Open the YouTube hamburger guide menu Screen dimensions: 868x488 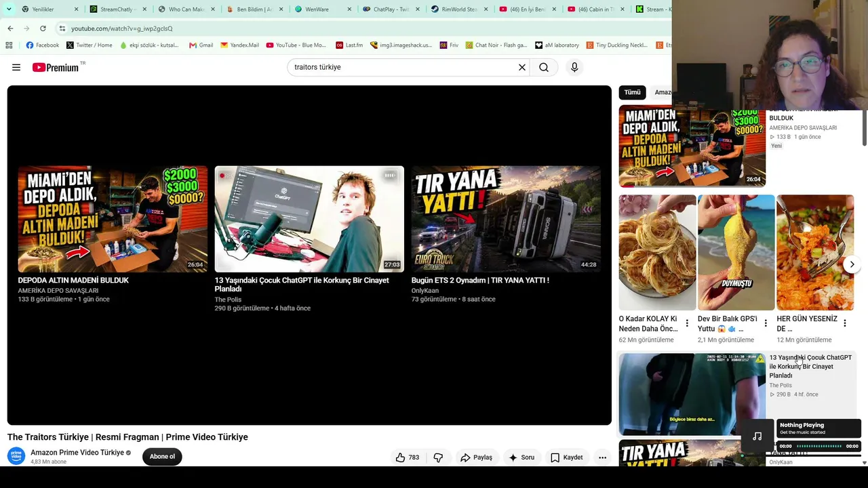[x=16, y=67]
